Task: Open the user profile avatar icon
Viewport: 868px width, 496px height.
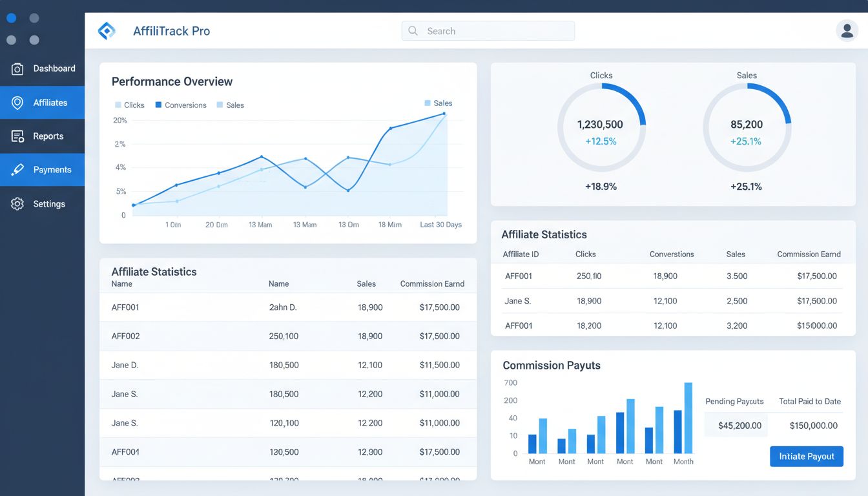Action: tap(847, 30)
